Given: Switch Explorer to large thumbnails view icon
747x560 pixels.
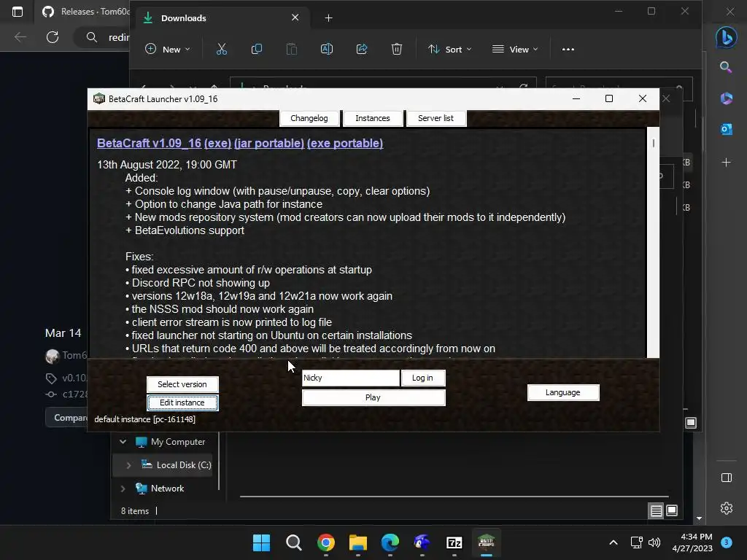Looking at the screenshot, I should (x=672, y=510).
